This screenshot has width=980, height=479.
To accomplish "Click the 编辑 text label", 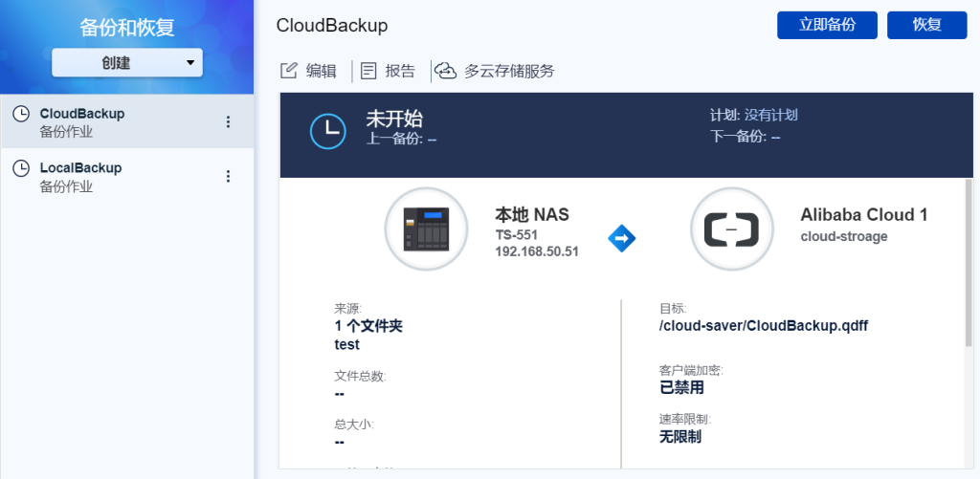I will 322,71.
